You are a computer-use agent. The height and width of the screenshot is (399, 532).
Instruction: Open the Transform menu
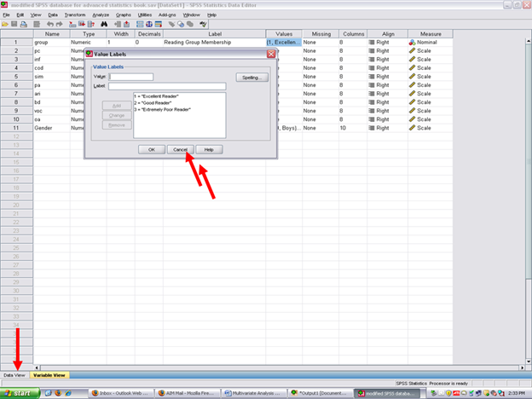74,14
